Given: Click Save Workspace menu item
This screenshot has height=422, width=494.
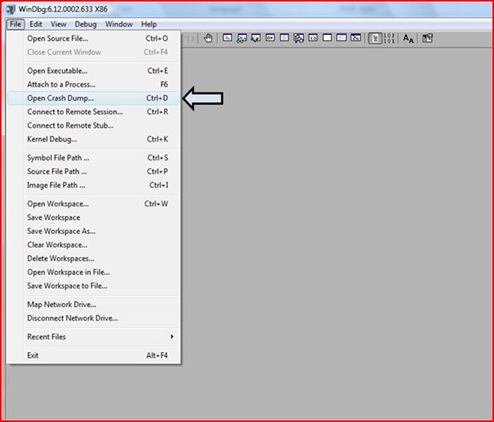Looking at the screenshot, I should 93,217.
